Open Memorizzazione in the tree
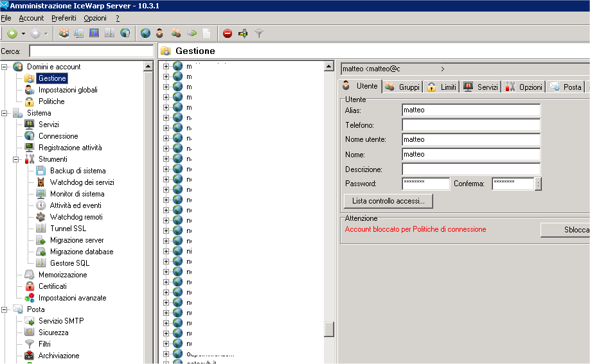Image resolution: width=590 pixels, height=364 pixels. coord(62,275)
